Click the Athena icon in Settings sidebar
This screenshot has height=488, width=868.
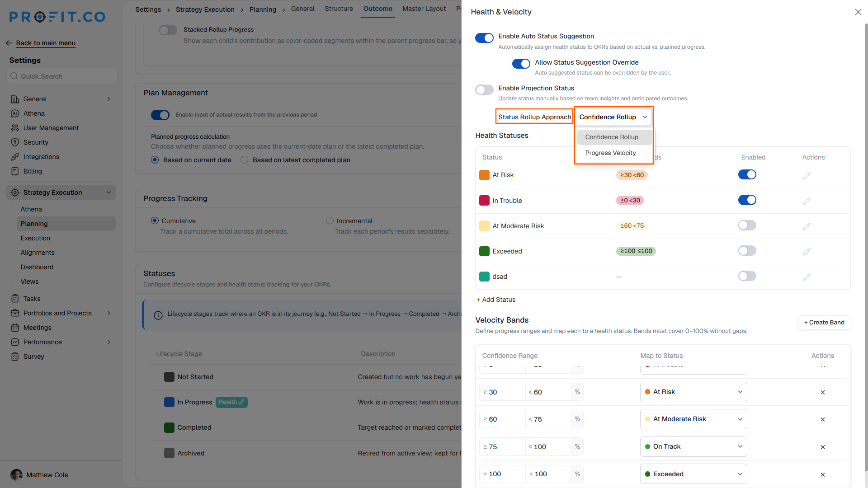click(x=15, y=113)
